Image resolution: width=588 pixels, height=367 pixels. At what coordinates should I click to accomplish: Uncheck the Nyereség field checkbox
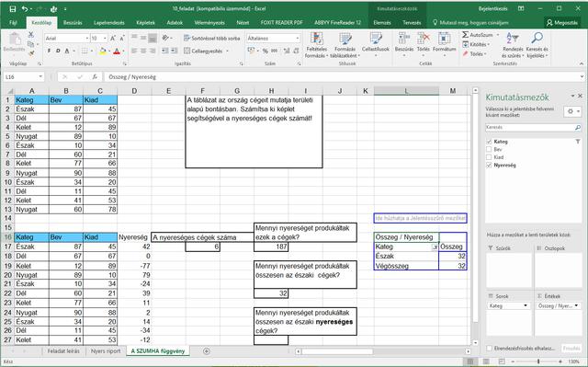(x=489, y=166)
